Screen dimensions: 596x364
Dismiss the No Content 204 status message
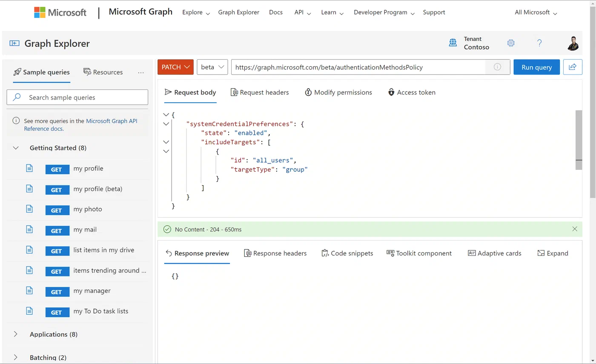pos(575,229)
